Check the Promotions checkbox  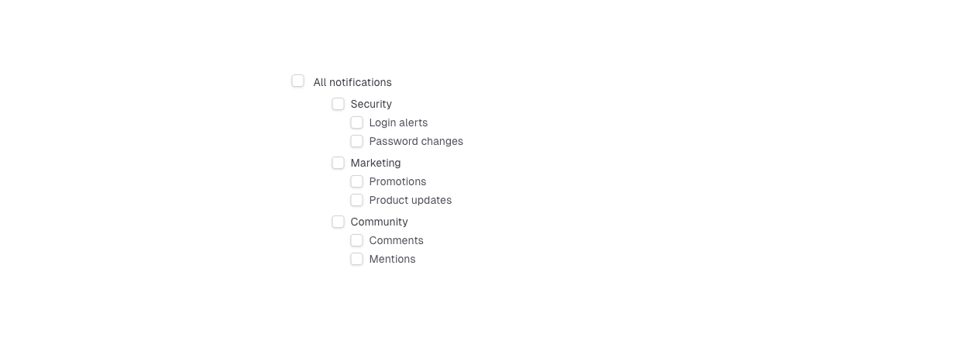click(357, 181)
